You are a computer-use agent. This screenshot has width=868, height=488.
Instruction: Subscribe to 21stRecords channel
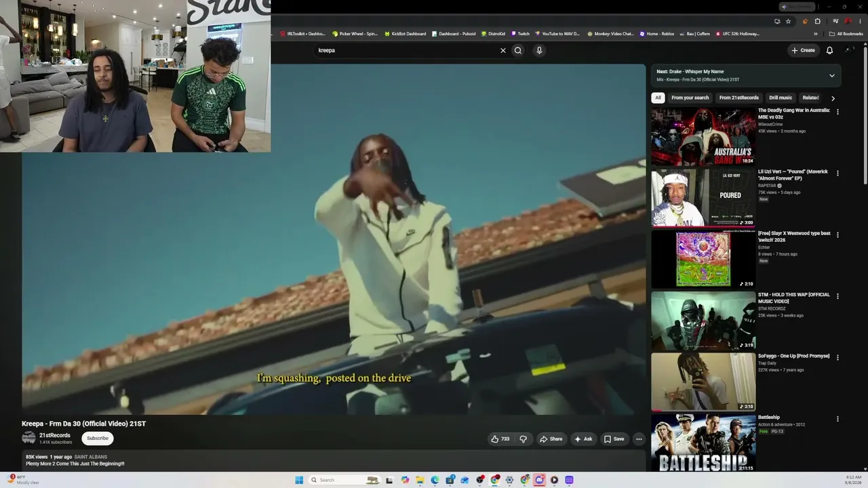tap(98, 439)
